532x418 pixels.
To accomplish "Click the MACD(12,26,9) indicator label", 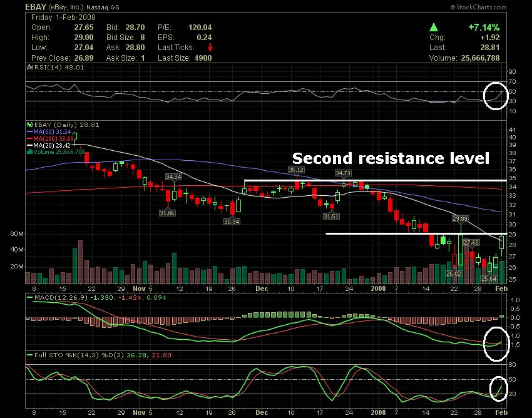I will pos(61,298).
